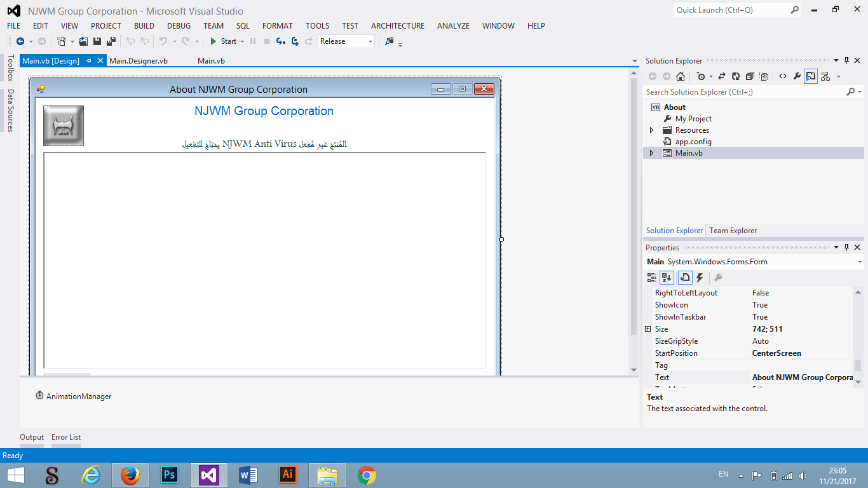Screen dimensions: 868x488
Task: Open the FORMAT menu
Action: [278, 26]
